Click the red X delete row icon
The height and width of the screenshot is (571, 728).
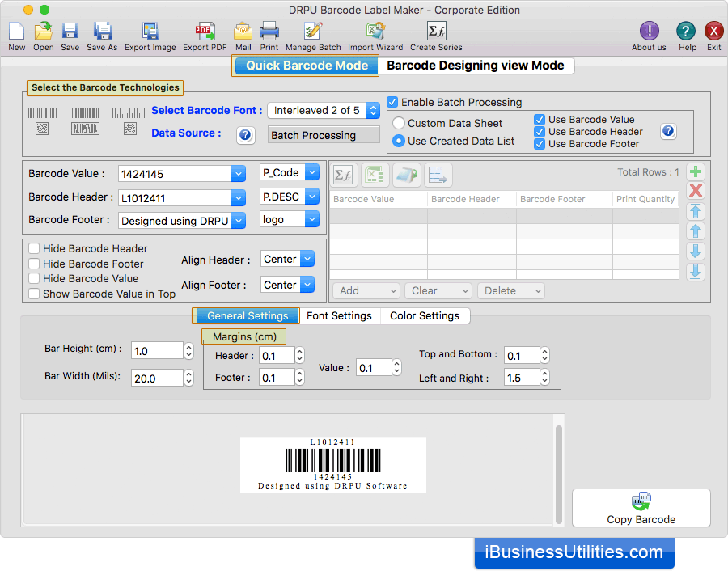click(696, 190)
